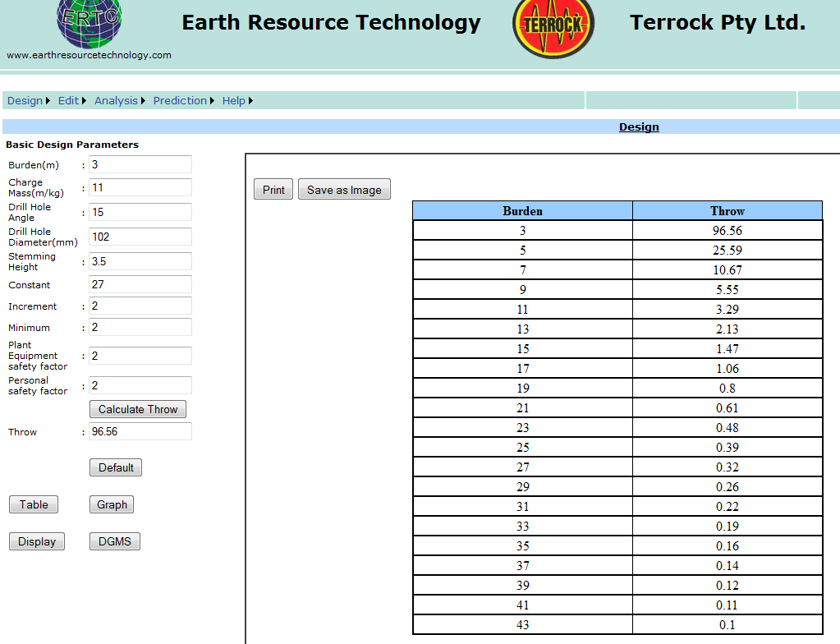Focus Plant Equipment safety factor field

click(140, 356)
